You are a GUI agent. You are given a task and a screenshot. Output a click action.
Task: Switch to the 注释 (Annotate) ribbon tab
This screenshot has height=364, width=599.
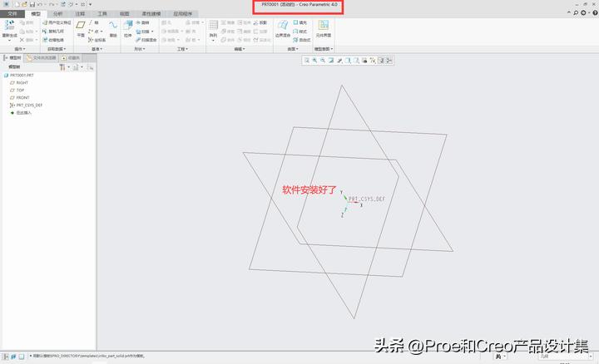click(x=80, y=14)
